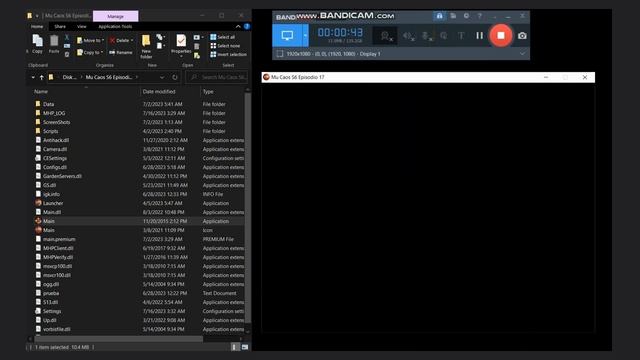The width and height of the screenshot is (640, 360).
Task: Toggle the mouse click effect icon in Bandicam
Action: 444,36
